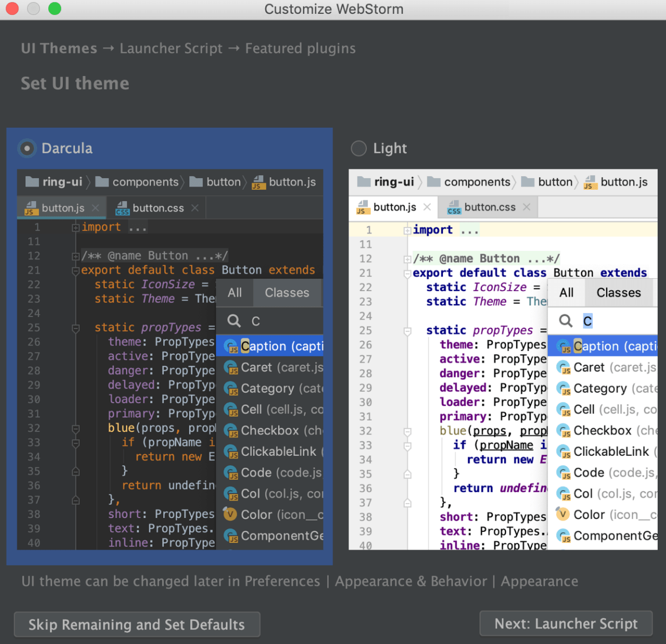Click ring-ui folder icon in Light preview
Image resolution: width=666 pixels, height=644 pixels.
364,182
